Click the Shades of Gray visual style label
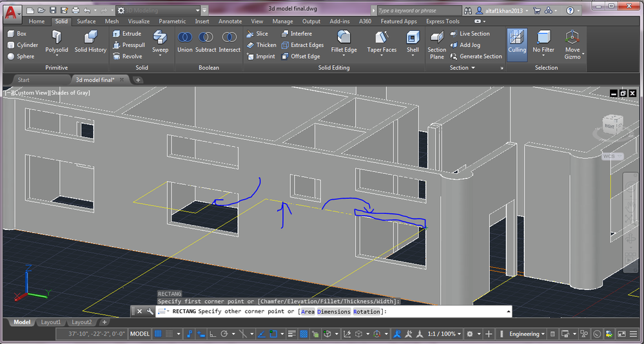The height and width of the screenshot is (344, 644). point(70,93)
